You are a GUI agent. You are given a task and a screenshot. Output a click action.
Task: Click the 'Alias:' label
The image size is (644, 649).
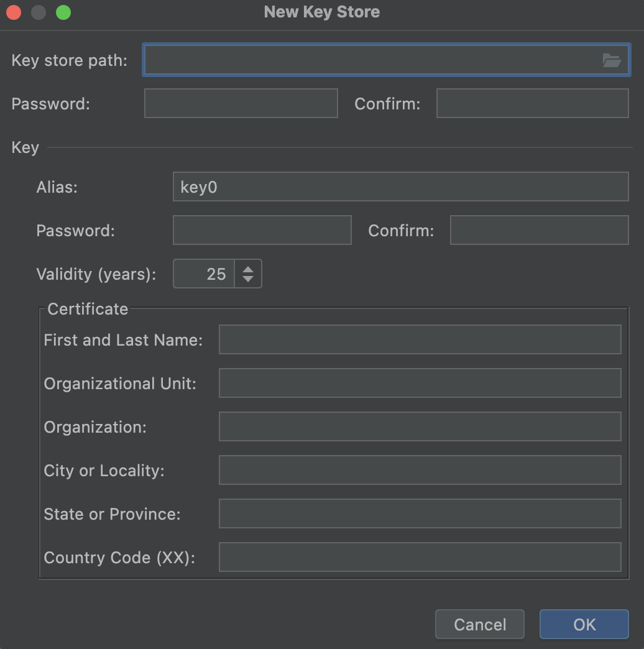57,187
